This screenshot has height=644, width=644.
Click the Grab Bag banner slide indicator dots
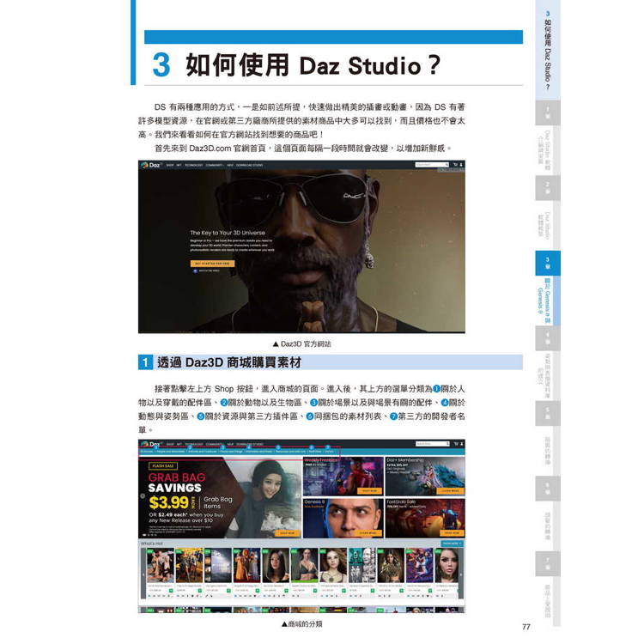149,535
